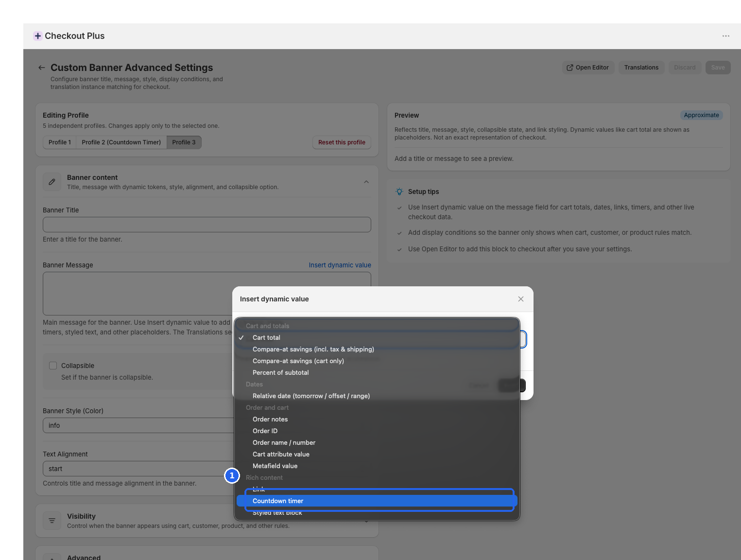Choose Order notes option

tap(377, 419)
